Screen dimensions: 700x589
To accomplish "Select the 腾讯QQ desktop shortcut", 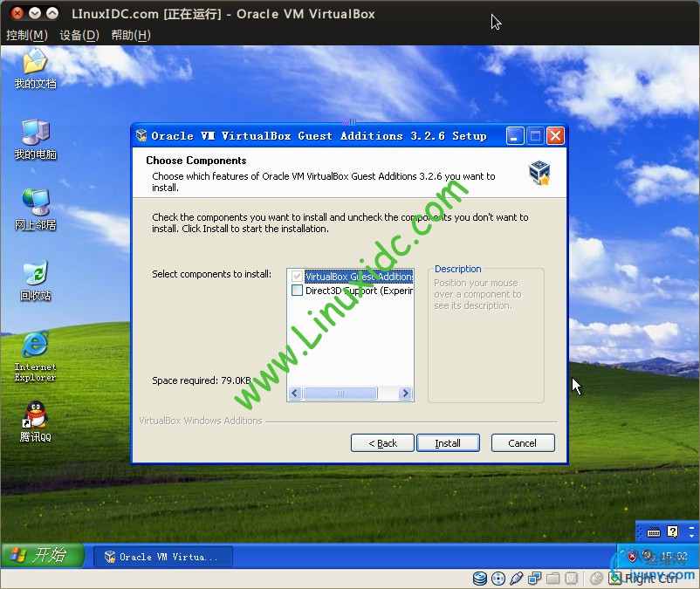I will click(x=35, y=422).
